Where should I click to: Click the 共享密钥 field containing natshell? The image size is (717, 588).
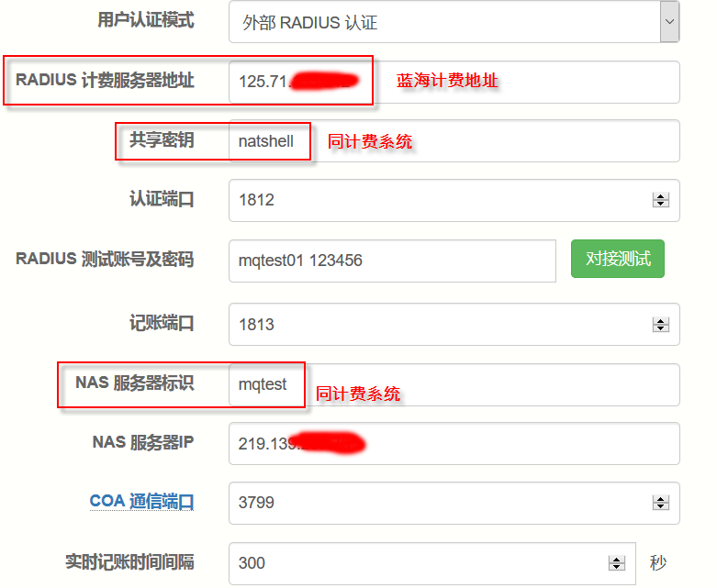[x=496, y=141]
